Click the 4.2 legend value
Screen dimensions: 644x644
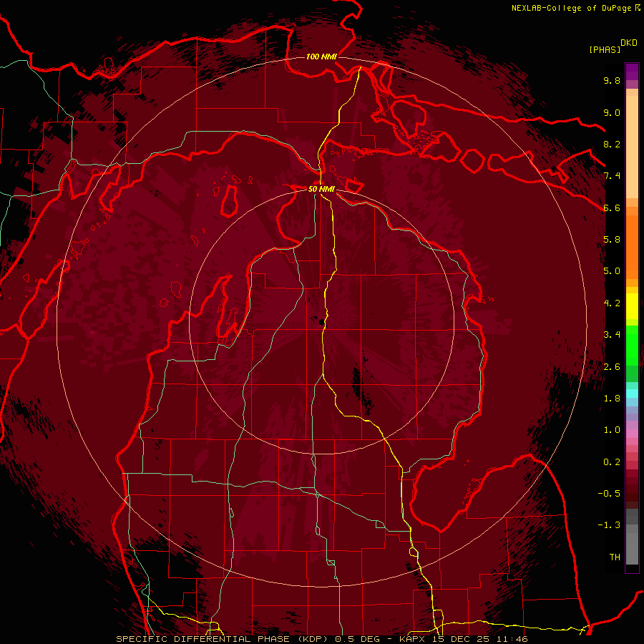(612, 303)
